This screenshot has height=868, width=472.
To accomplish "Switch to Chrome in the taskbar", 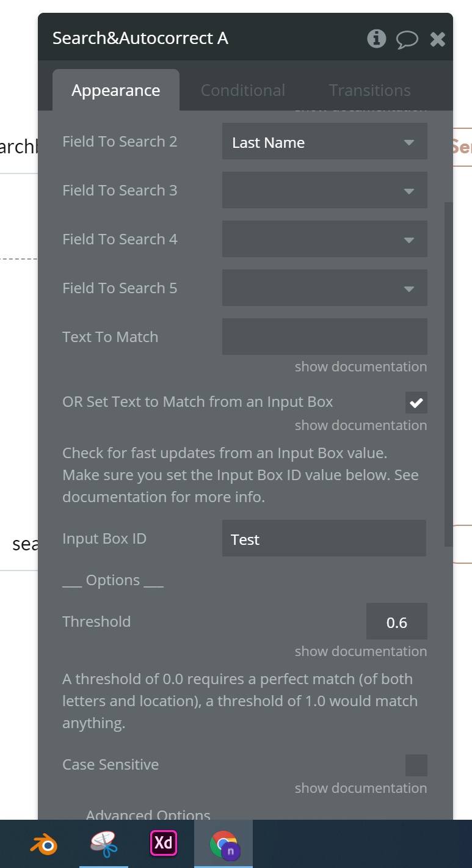I will [x=223, y=844].
